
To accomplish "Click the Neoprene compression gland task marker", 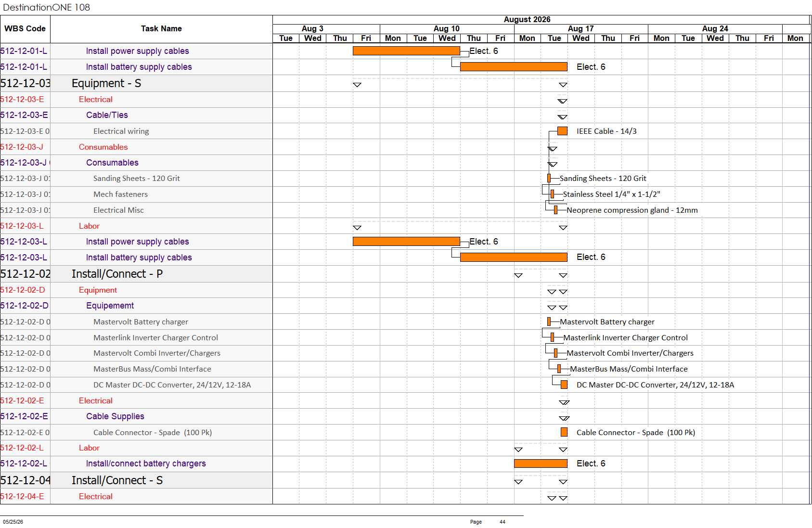I will pyautogui.click(x=555, y=210).
